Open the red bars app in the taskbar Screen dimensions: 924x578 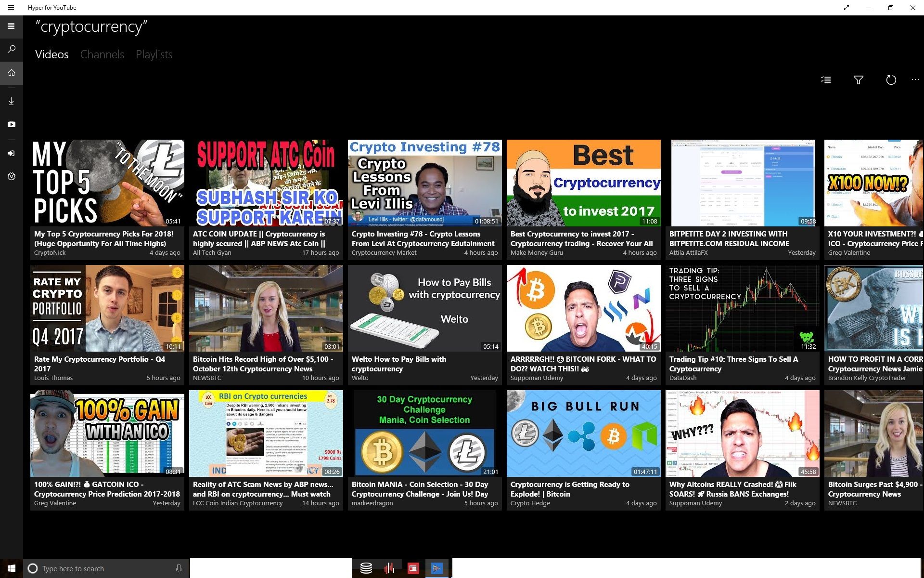pos(389,568)
